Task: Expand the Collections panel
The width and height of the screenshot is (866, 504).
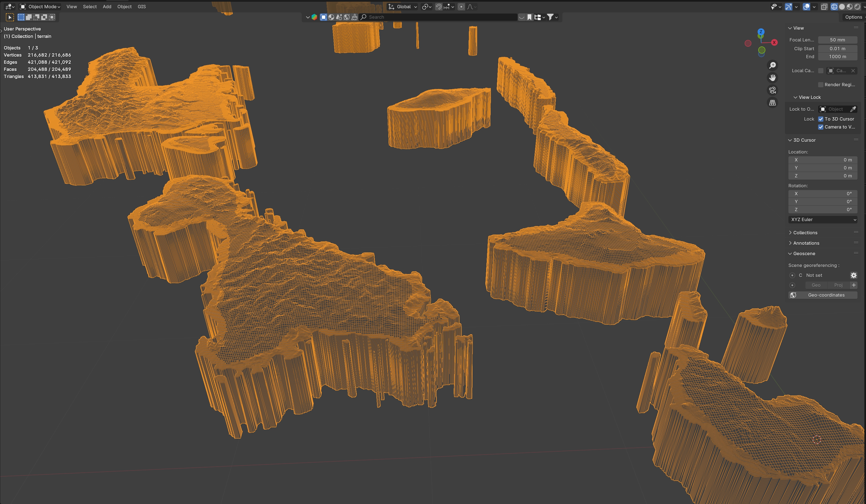Action: click(x=805, y=233)
